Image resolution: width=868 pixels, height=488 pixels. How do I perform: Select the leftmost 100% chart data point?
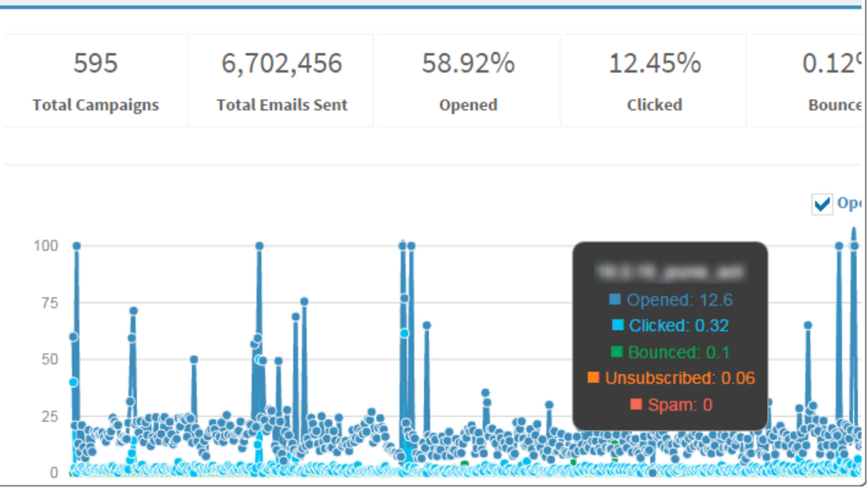click(76, 245)
